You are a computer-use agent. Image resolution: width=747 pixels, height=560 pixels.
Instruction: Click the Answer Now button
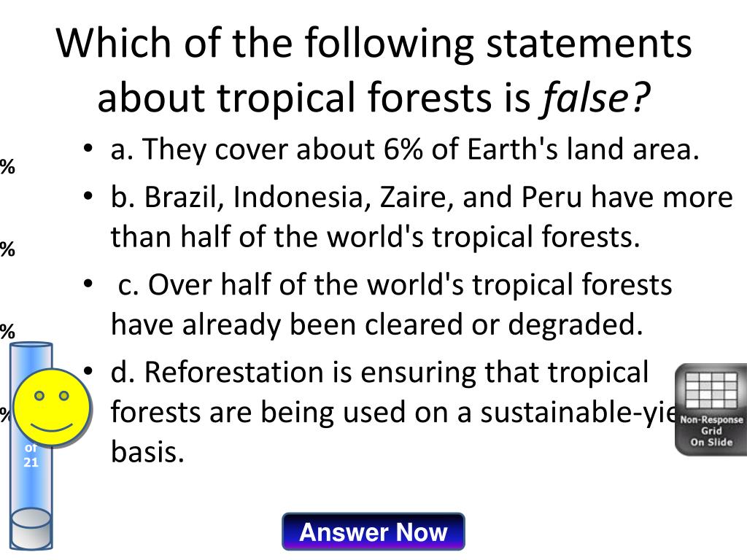[x=373, y=532]
